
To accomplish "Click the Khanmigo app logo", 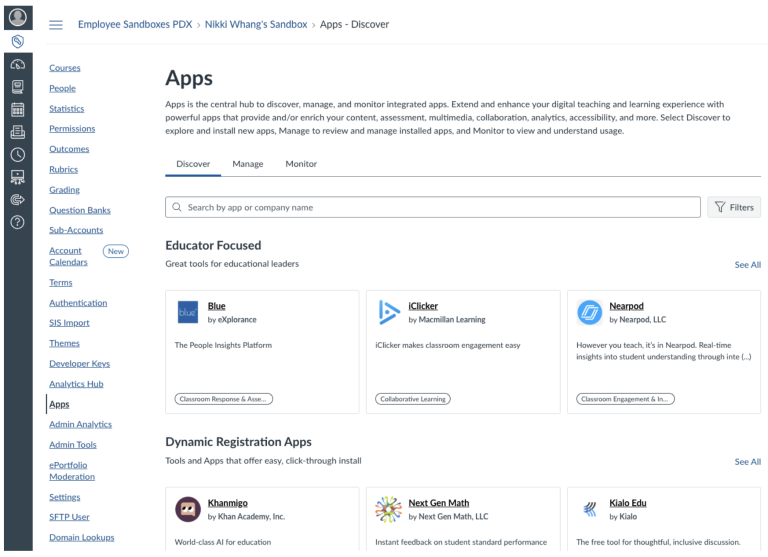I will coord(188,509).
